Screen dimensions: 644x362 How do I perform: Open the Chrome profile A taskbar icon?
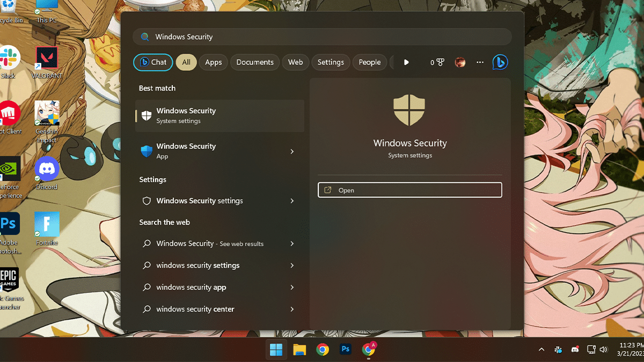point(369,349)
